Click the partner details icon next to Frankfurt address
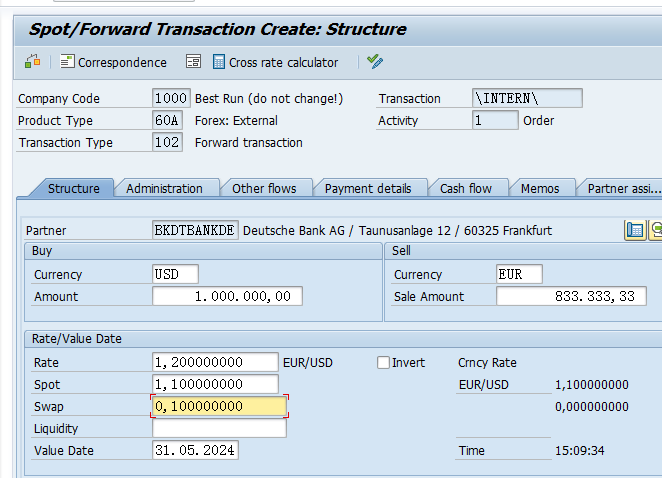This screenshot has height=478, width=662. pos(634,230)
